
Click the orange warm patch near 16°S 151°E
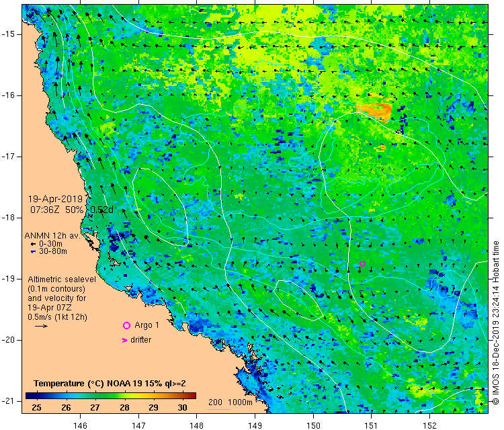coord(376,110)
